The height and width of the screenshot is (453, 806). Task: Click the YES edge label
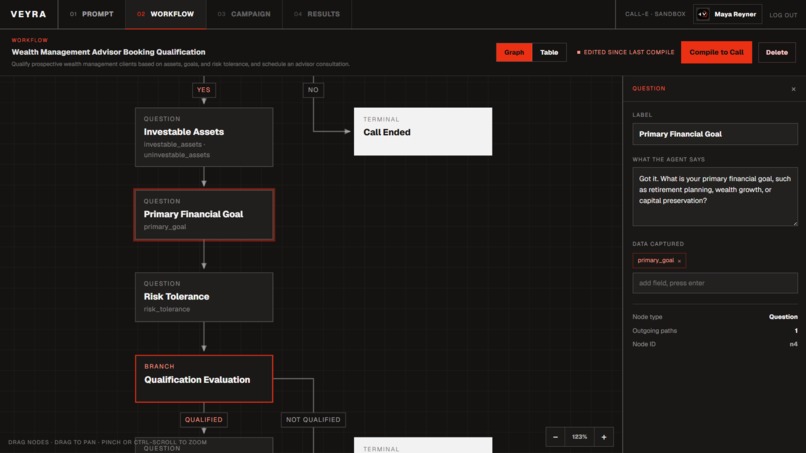204,90
